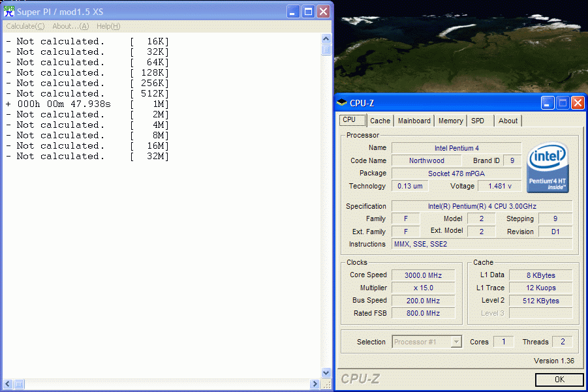588x392 pixels.
Task: Click the L1 Data value '8 KBytes'
Action: (x=540, y=275)
